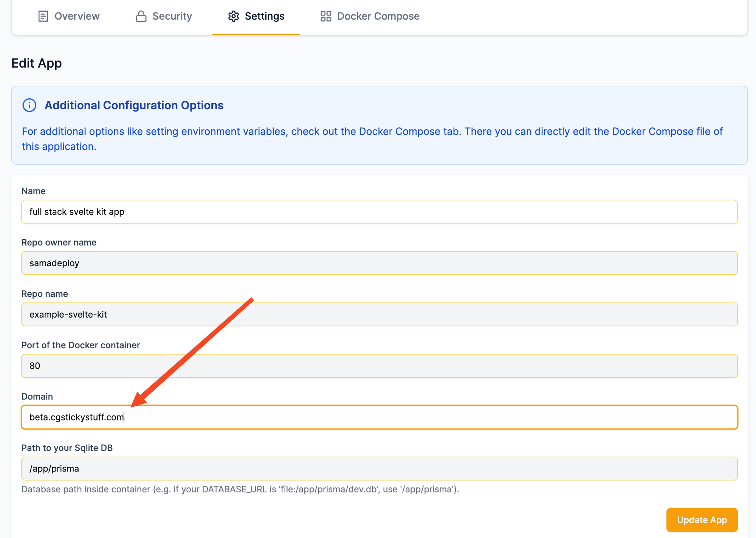Go to the Docker Compose tab
This screenshot has height=538, width=756.
tap(378, 16)
